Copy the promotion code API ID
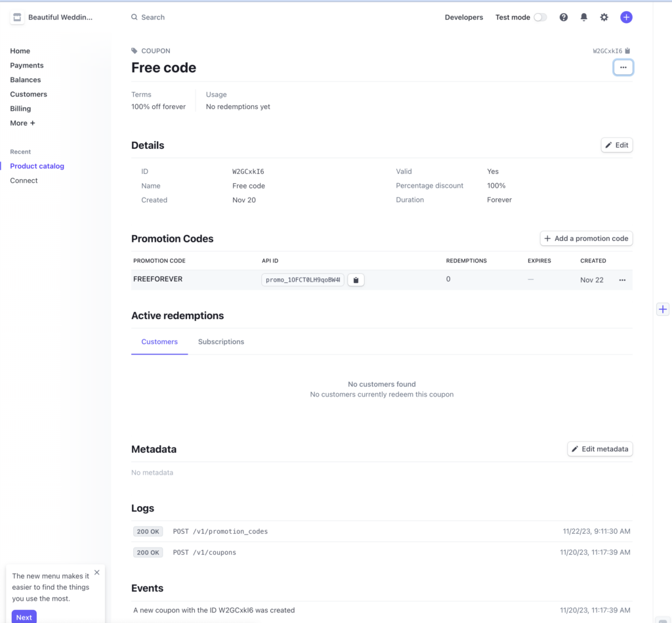Viewport: 672px width, 623px height. (356, 280)
